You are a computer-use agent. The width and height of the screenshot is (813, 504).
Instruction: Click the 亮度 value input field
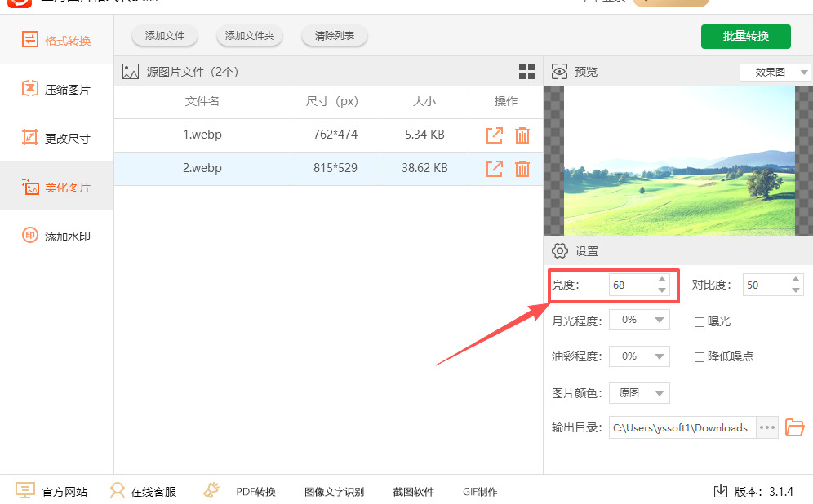[632, 285]
